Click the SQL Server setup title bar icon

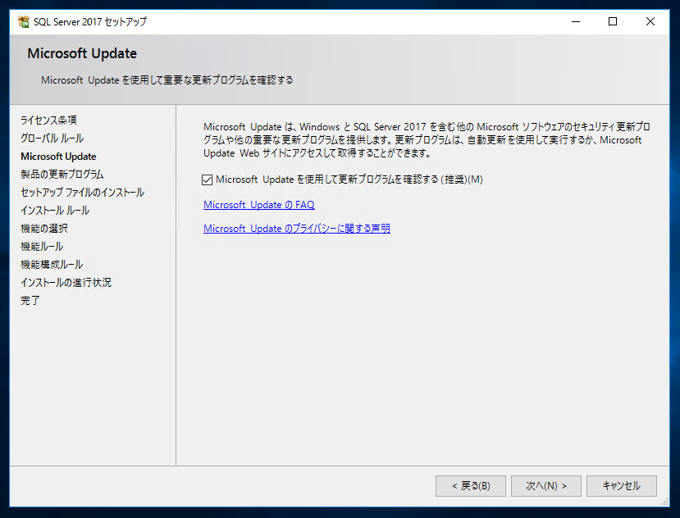(x=23, y=21)
